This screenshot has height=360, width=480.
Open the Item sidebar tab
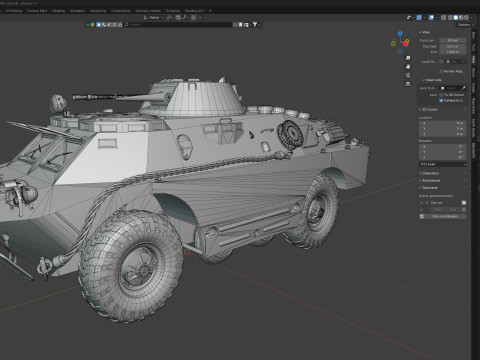coord(474,35)
